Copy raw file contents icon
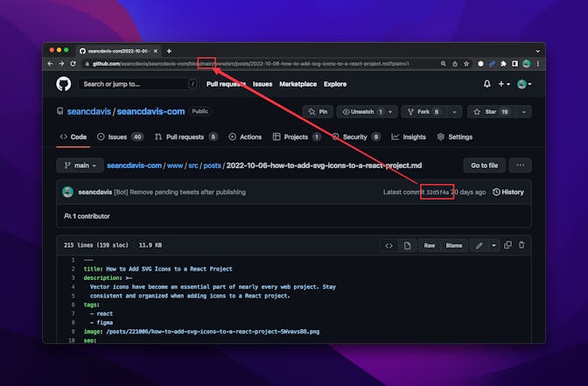This screenshot has height=386, width=588. click(x=508, y=245)
